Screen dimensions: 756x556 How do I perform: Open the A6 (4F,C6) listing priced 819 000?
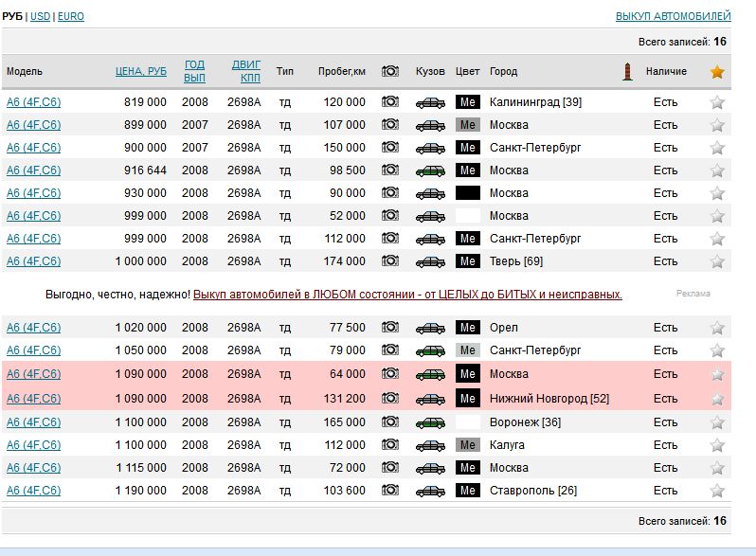34,101
